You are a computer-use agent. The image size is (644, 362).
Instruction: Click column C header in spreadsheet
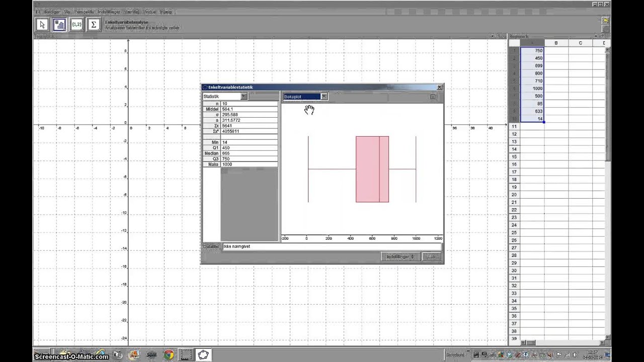(580, 43)
